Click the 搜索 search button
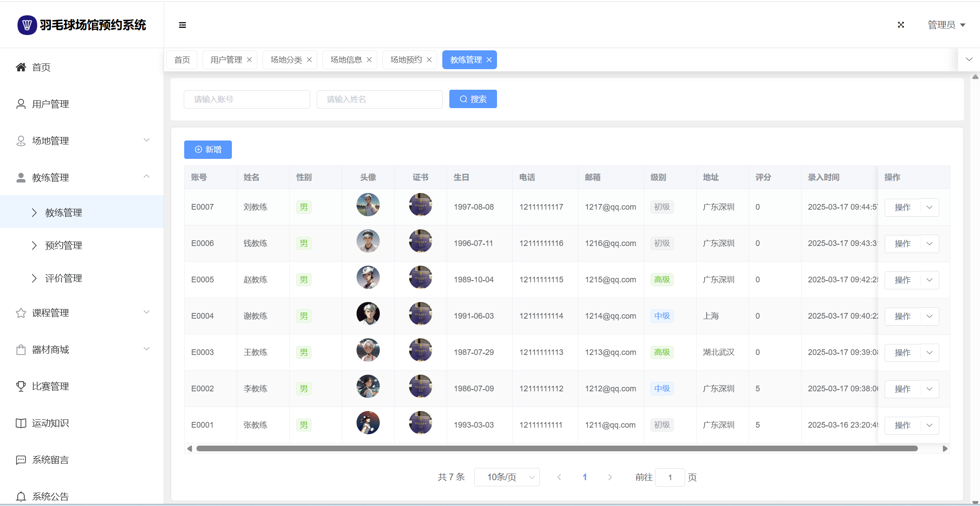This screenshot has height=506, width=980. coord(473,99)
